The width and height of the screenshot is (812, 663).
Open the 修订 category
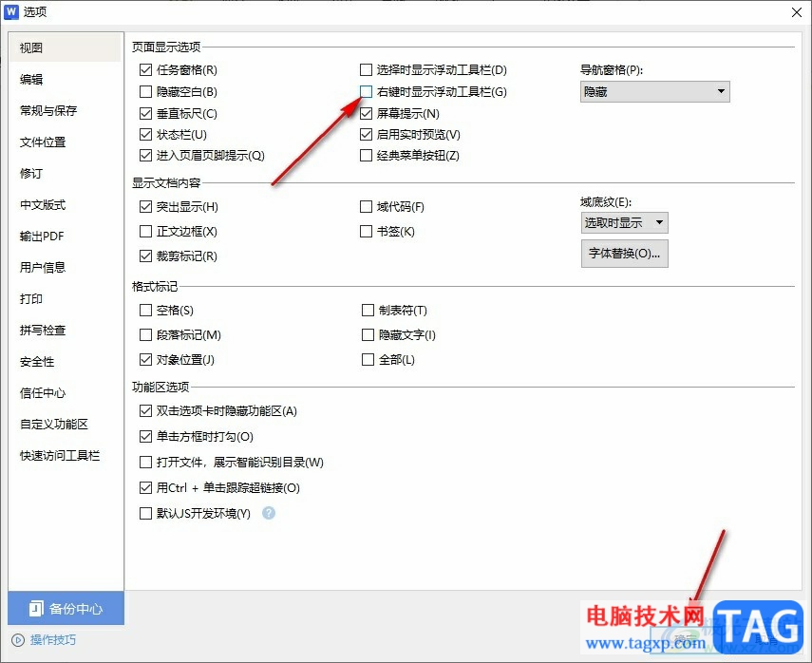66,173
